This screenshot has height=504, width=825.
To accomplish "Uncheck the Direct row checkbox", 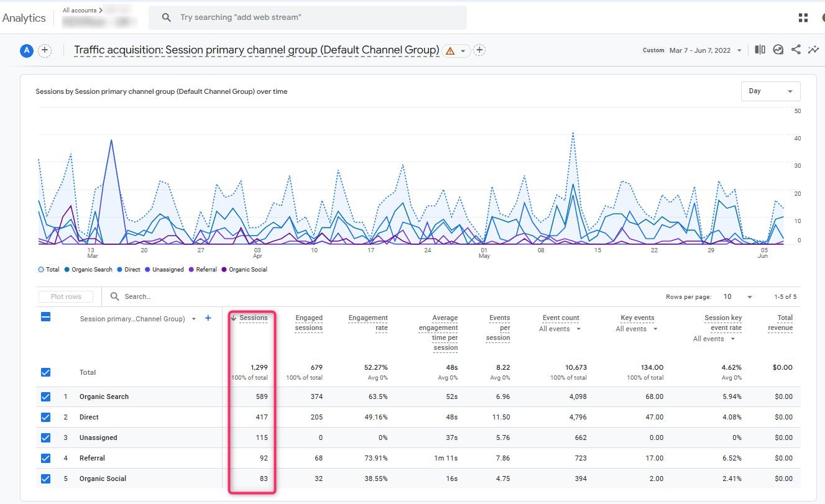I will [x=45, y=417].
